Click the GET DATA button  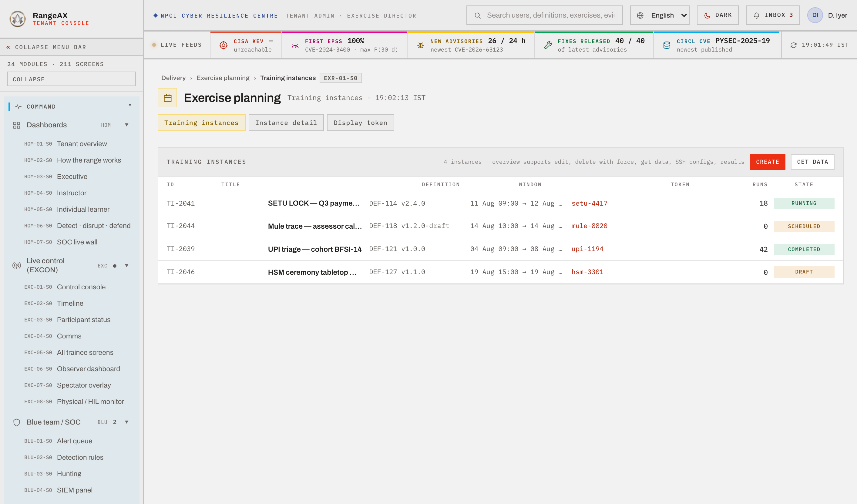coord(812,162)
